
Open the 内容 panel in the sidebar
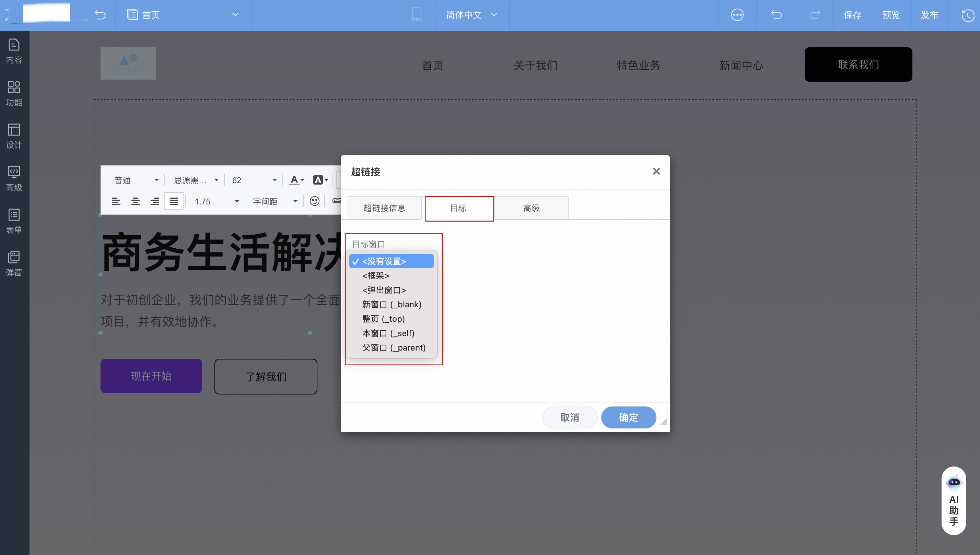tap(14, 50)
